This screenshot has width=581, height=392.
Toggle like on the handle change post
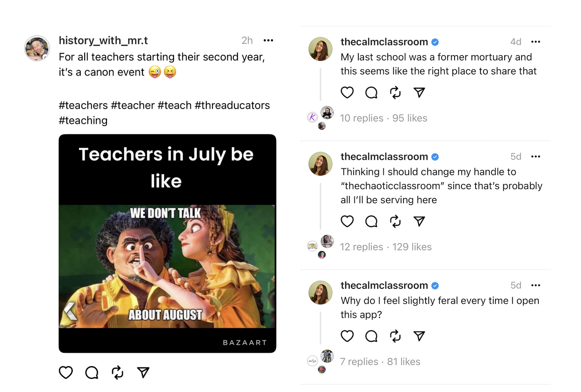(347, 221)
